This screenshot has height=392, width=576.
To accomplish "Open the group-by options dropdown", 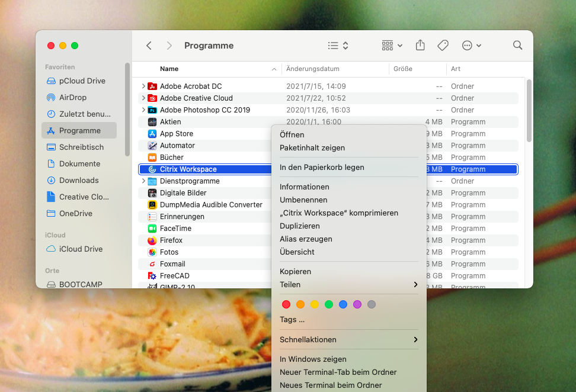I will click(x=392, y=46).
